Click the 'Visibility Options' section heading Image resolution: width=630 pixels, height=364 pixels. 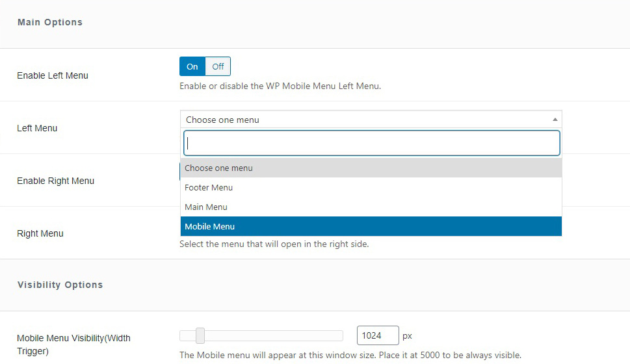click(60, 285)
